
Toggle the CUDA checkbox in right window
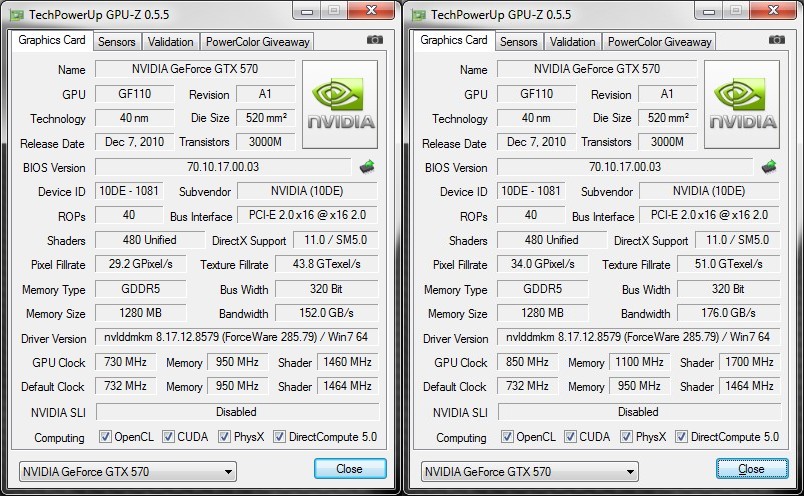[x=571, y=437]
